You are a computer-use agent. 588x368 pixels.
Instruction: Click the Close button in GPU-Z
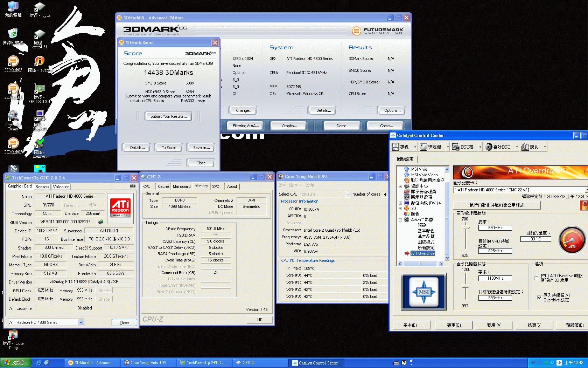click(x=124, y=323)
